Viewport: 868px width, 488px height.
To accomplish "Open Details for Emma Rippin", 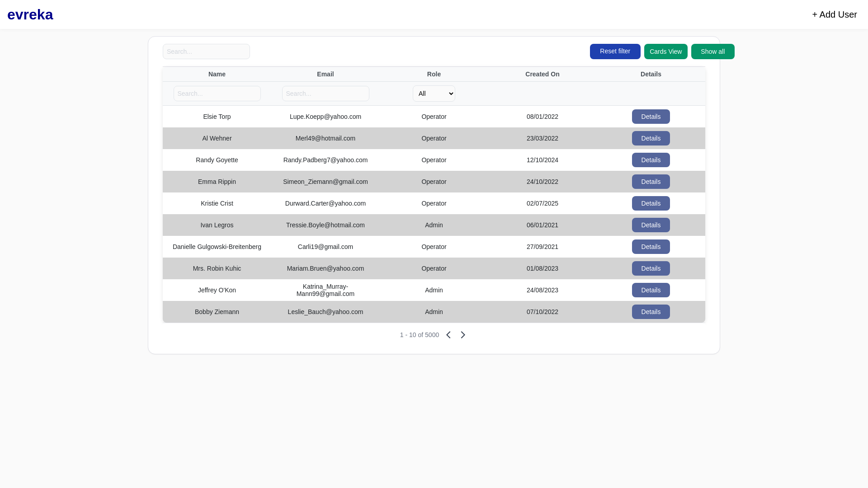I will click(x=651, y=182).
